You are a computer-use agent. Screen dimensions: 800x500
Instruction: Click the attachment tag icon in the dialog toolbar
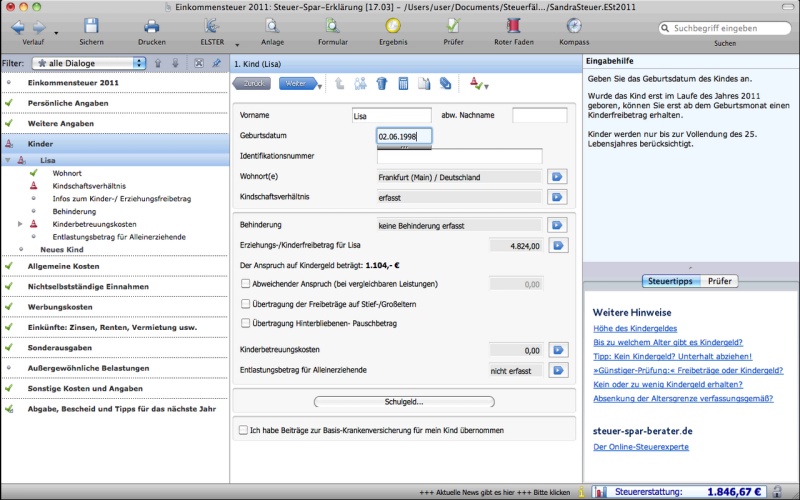point(445,84)
